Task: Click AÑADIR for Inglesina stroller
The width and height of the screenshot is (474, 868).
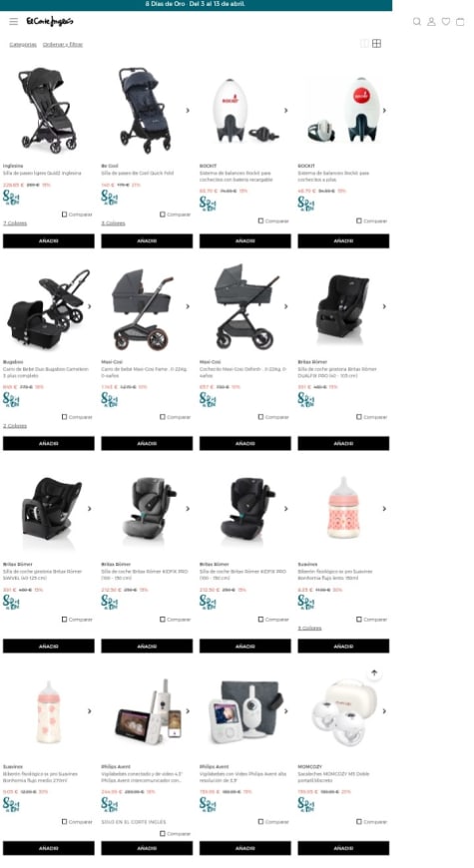Action: 49,240
